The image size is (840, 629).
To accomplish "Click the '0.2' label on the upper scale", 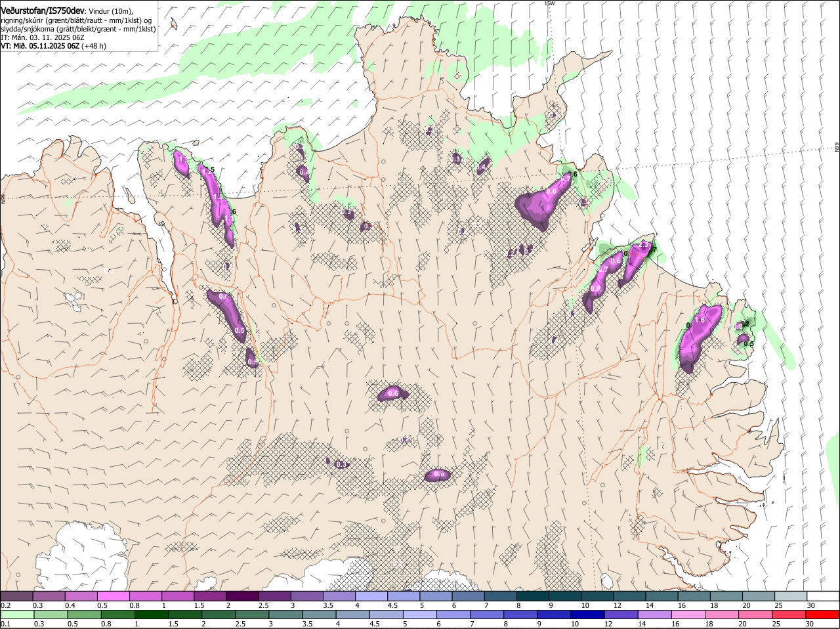I will click(5, 605).
